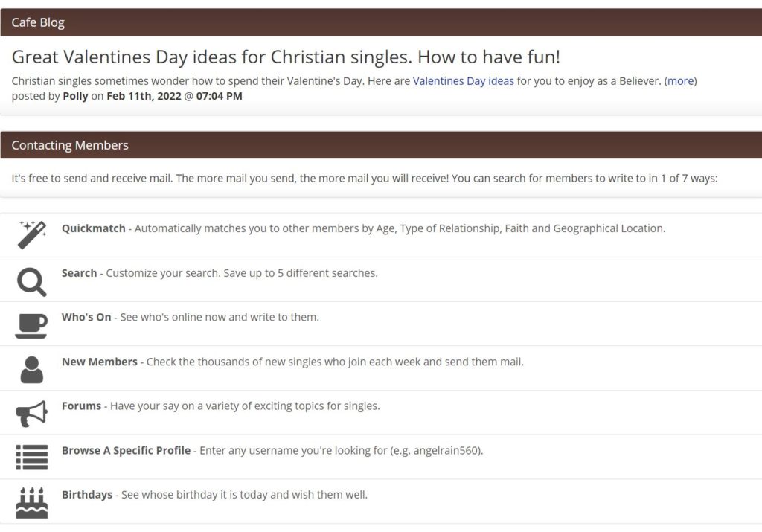The image size is (762, 532).
Task: Click the Birthdays cake icon
Action: click(32, 502)
